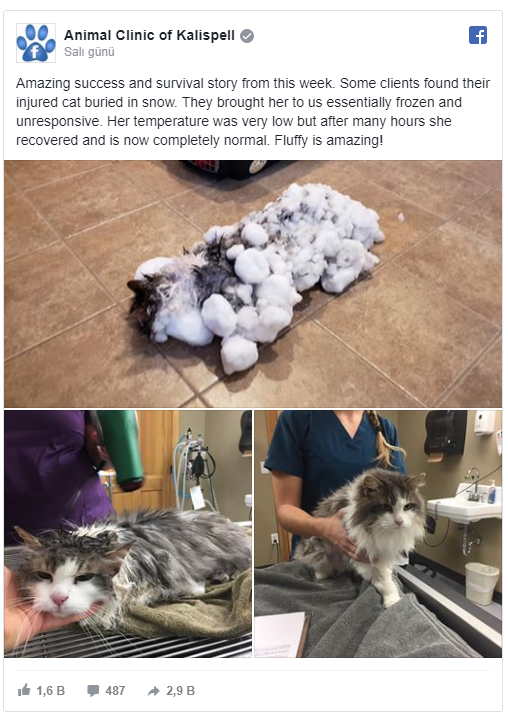Image resolution: width=508 pixels, height=719 pixels.
Task: Share the post using the arrow icon
Action: click(154, 691)
